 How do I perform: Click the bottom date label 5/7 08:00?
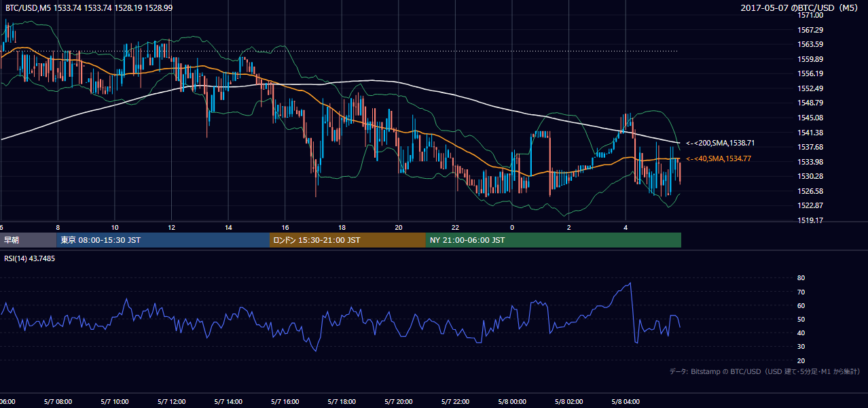[58, 402]
